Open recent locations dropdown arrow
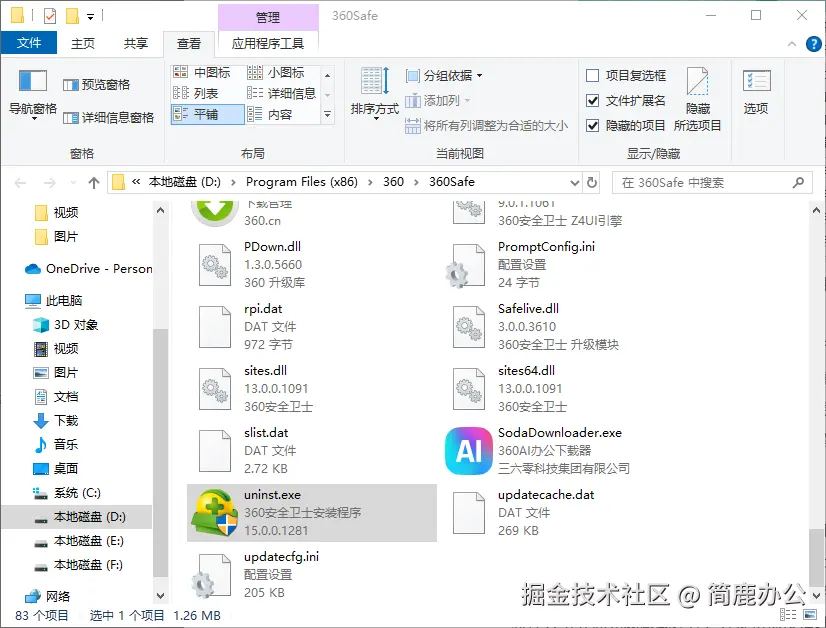This screenshot has width=826, height=628. [73, 183]
